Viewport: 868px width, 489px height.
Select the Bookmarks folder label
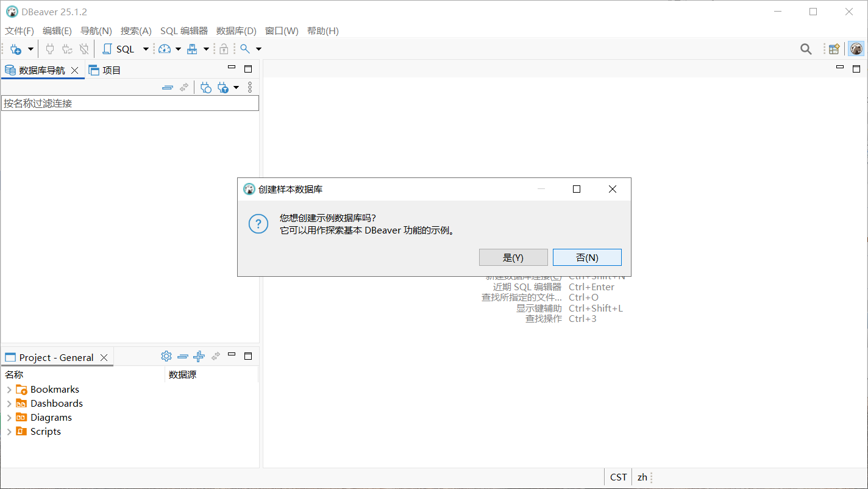point(55,390)
